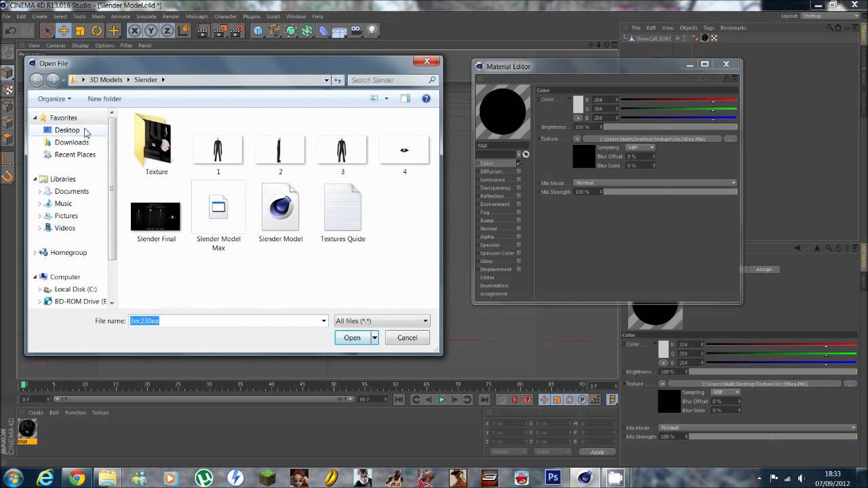Click the Open button in file dialog
The width and height of the screenshot is (868, 488).
click(352, 338)
